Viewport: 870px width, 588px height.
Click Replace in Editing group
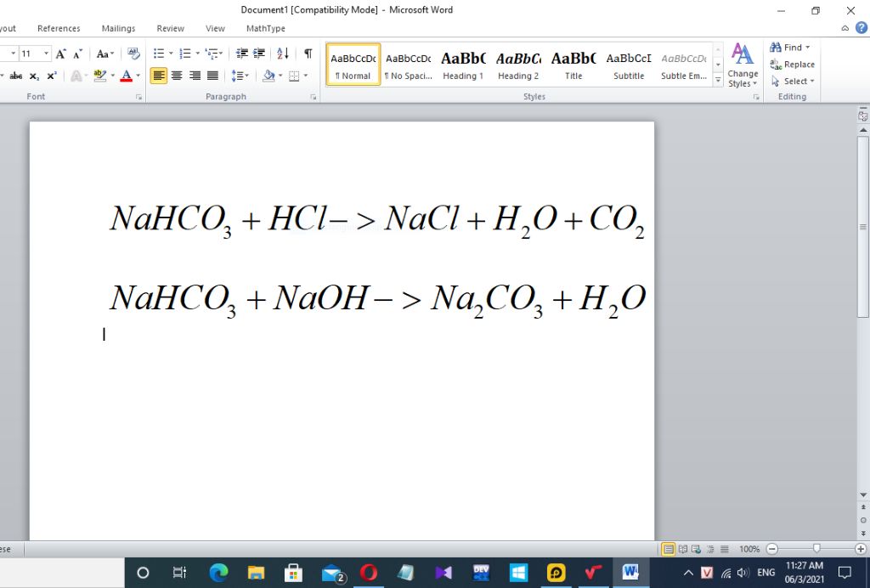[x=793, y=65]
